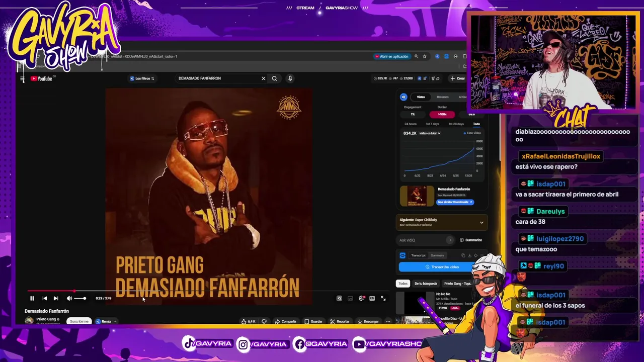Select the Todos chip
The image size is (644, 362).
403,284
